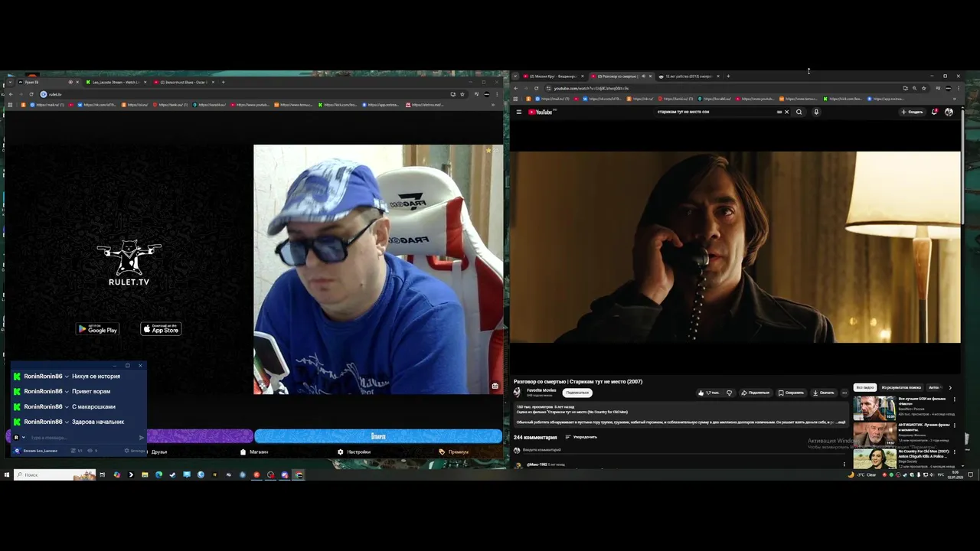Download the video with Скачать button
This screenshot has height=551, width=980.
pos(823,393)
